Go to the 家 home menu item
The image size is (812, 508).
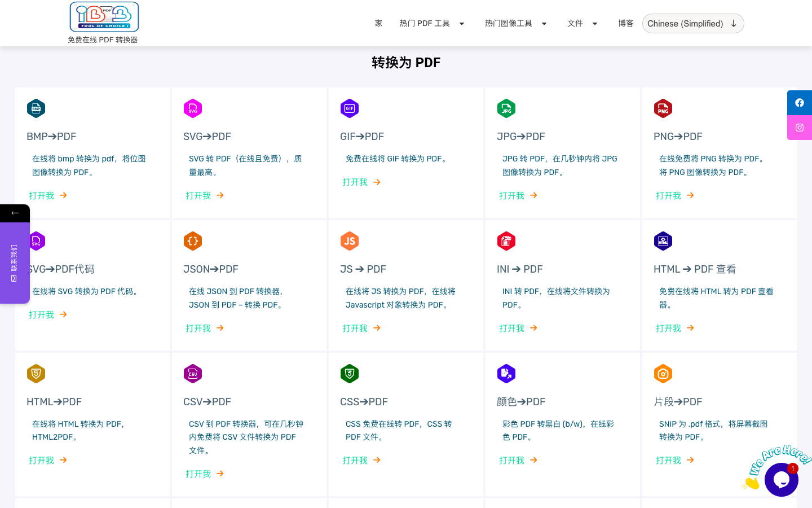tap(378, 24)
